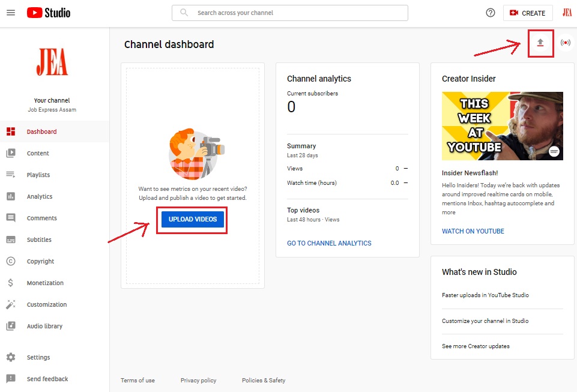Viewport: 577px width, 392px height.
Task: Click the Send feedback exclamation icon
Action: 11,379
